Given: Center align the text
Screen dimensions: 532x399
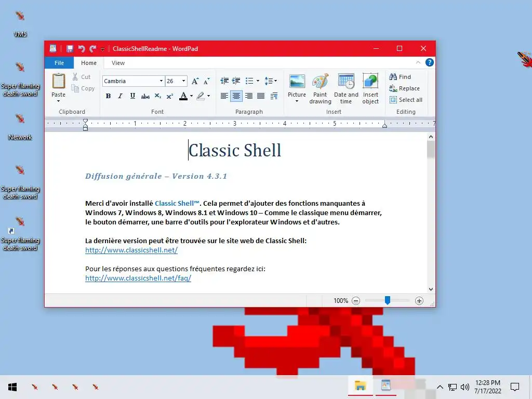Looking at the screenshot, I should [x=236, y=96].
